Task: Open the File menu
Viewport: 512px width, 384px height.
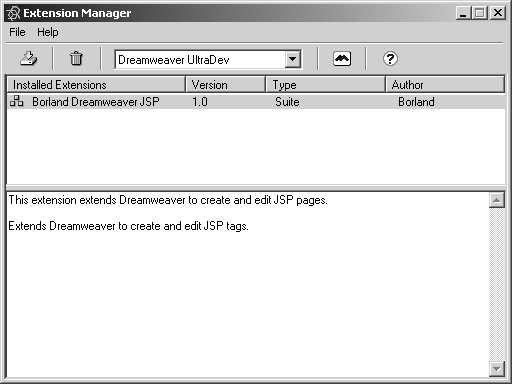Action: (x=17, y=32)
